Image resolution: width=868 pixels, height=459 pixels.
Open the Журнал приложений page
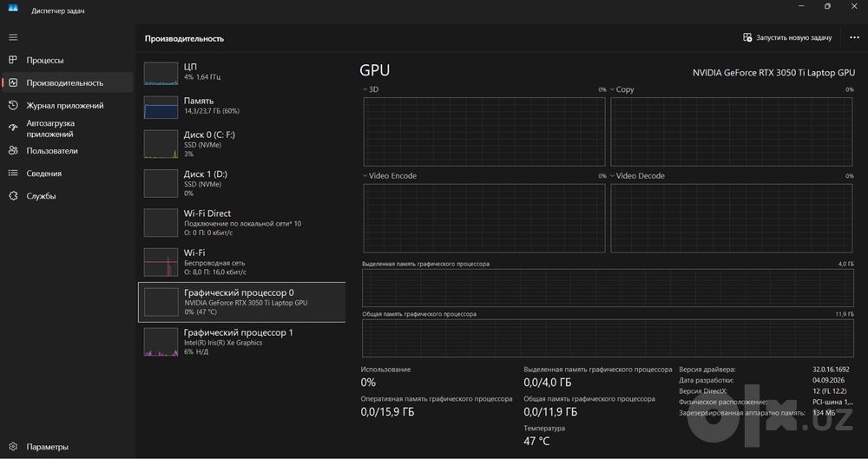point(68,105)
